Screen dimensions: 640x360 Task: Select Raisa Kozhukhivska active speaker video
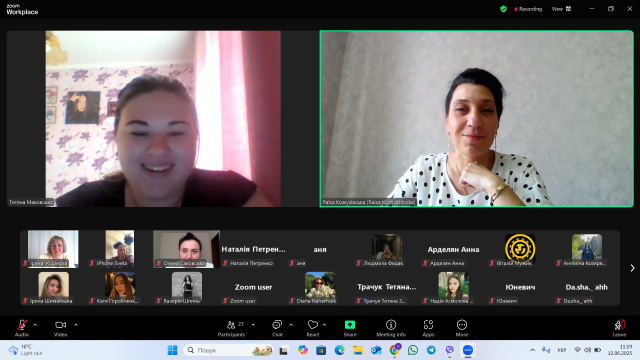(477, 119)
